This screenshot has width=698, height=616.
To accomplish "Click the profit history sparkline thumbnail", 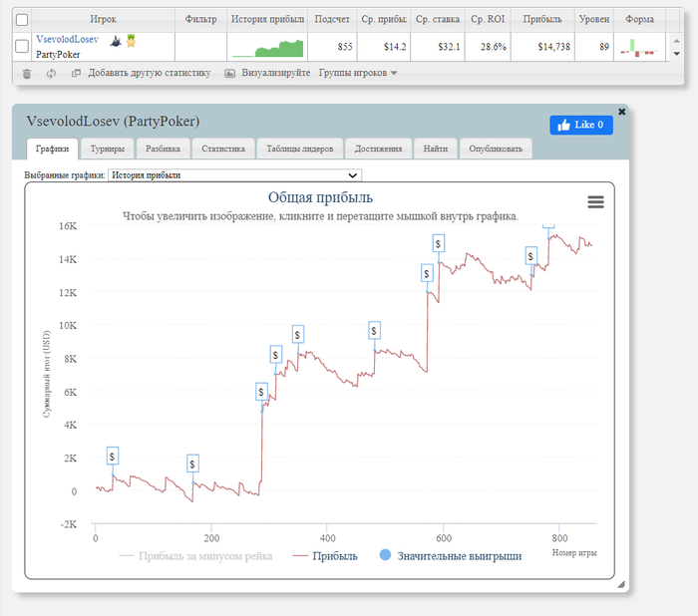I will 267,48.
